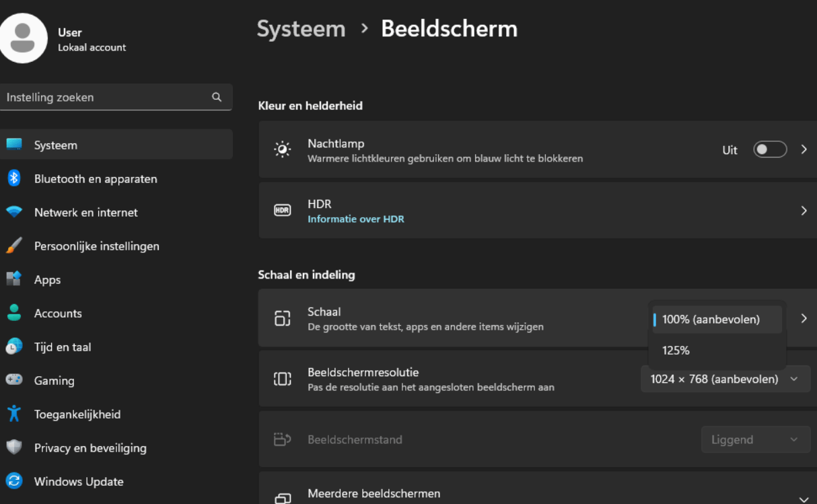Click the Windows Update icon
The height and width of the screenshot is (504, 817).
(14, 481)
